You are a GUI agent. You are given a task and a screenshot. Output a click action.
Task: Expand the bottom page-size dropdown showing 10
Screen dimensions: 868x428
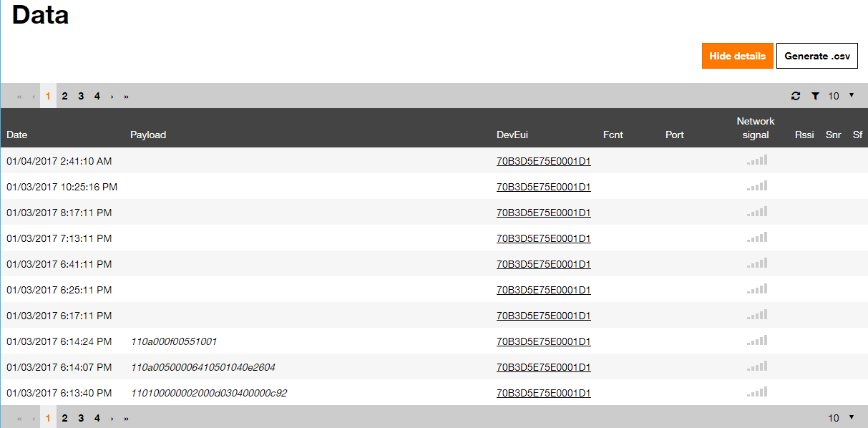click(842, 418)
